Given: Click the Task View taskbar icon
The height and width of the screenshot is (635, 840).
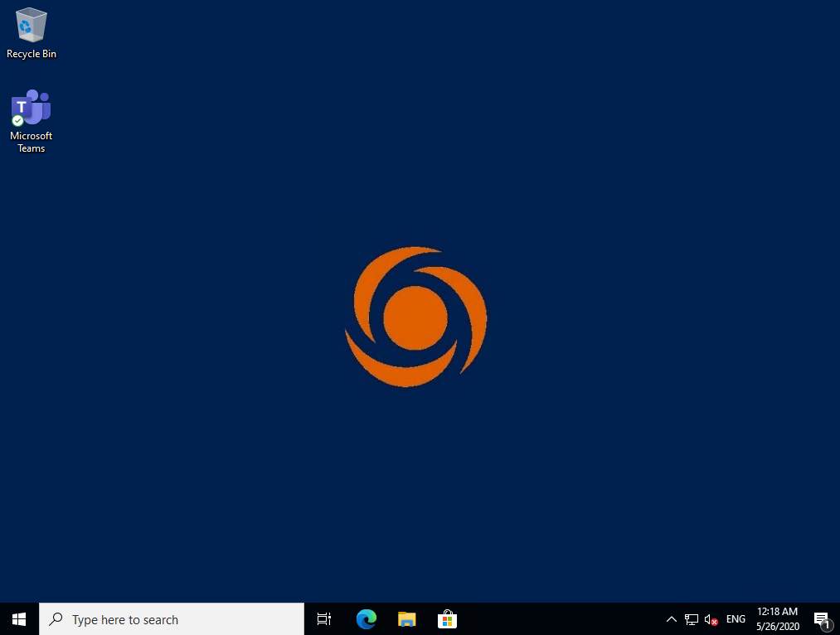Looking at the screenshot, I should click(324, 619).
